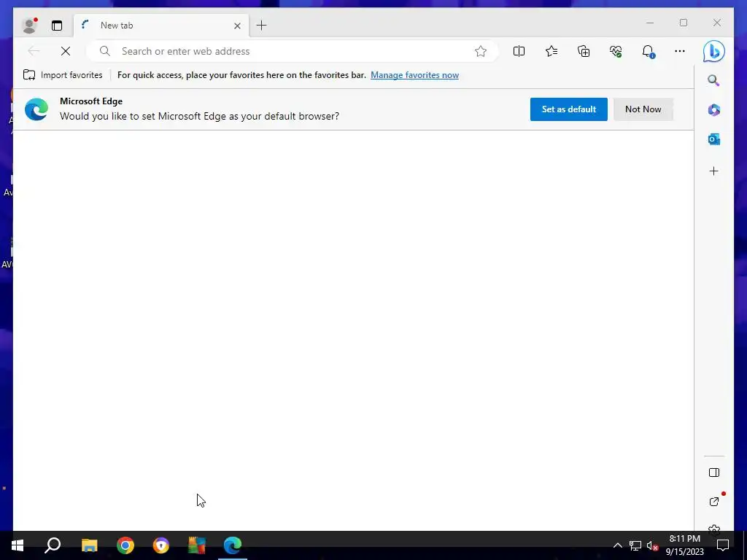Close the New tab tab

[x=237, y=26]
